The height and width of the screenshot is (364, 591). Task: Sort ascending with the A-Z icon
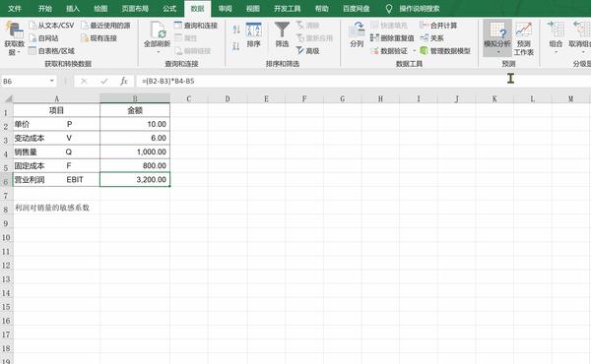click(236, 30)
